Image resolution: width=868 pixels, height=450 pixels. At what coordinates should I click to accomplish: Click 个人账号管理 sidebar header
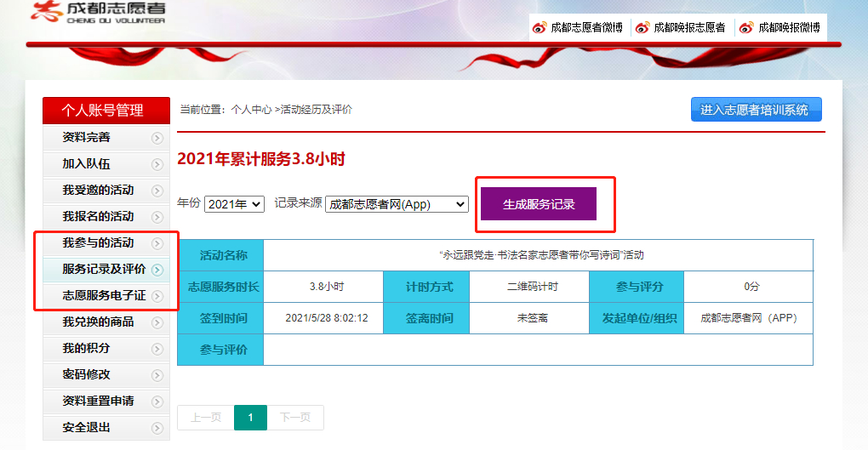pos(106,110)
